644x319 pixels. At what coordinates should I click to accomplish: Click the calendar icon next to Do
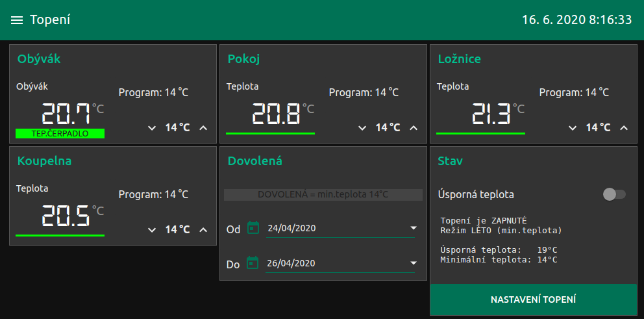(x=253, y=263)
